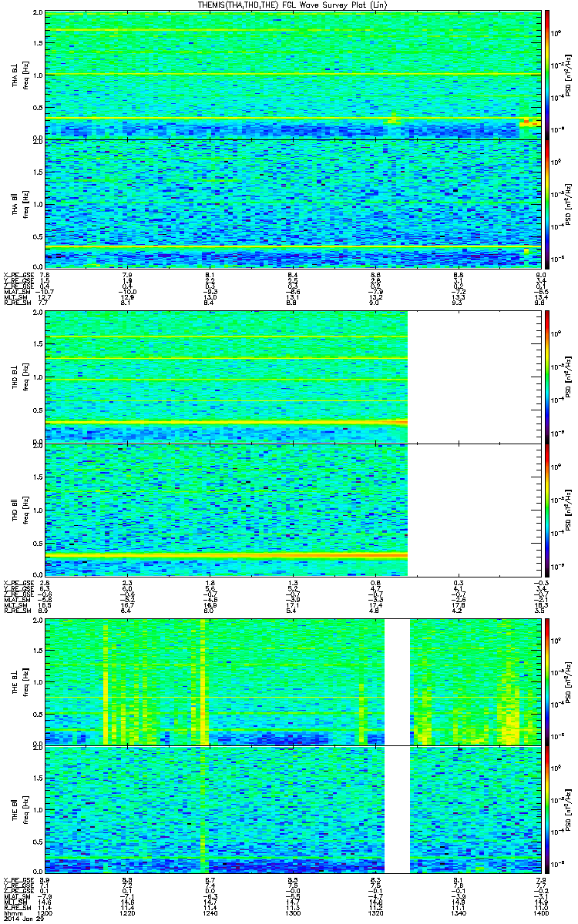Click 'PSD [nT²/Hz]' label beside THA BL colorbar
Screen dimensions: 578x924
[x=569, y=75]
